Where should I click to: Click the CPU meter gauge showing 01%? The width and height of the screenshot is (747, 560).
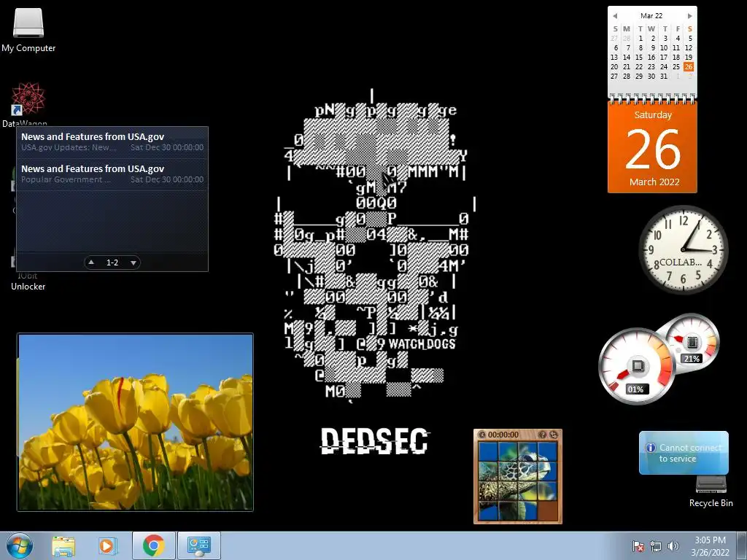pyautogui.click(x=636, y=366)
